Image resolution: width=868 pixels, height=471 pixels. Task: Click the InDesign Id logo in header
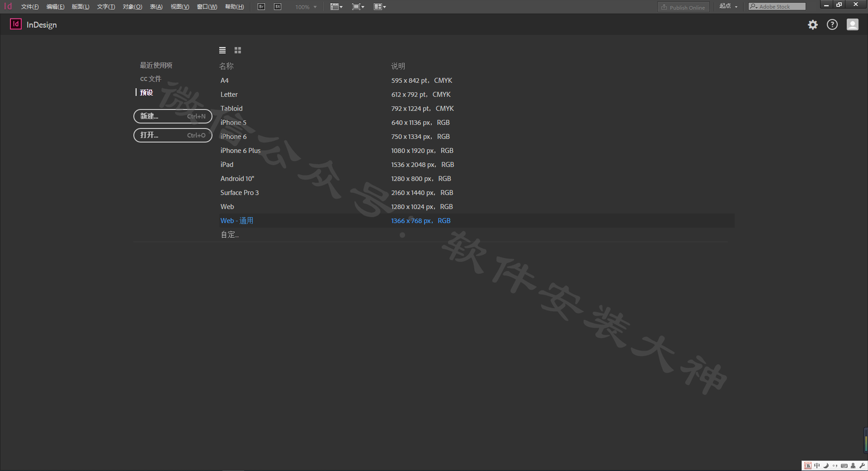pos(16,24)
